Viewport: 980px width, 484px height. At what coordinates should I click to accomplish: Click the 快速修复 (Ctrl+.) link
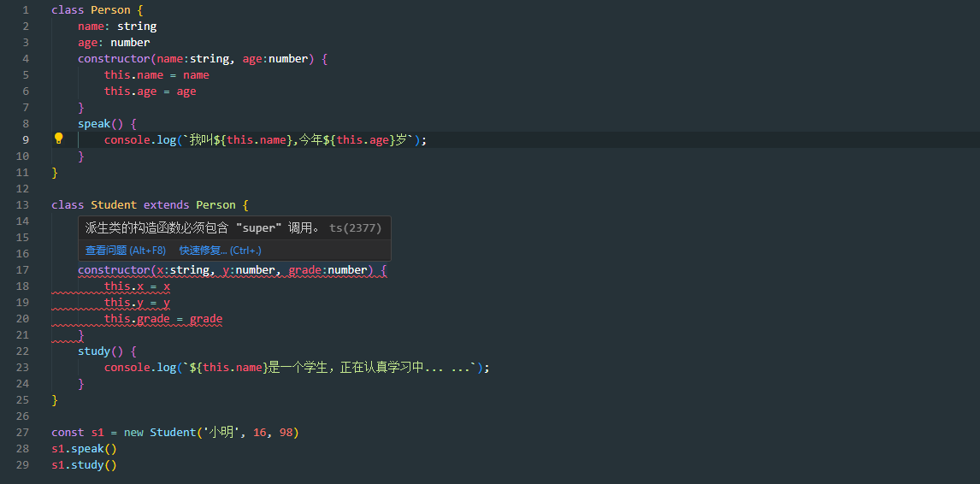(x=220, y=251)
